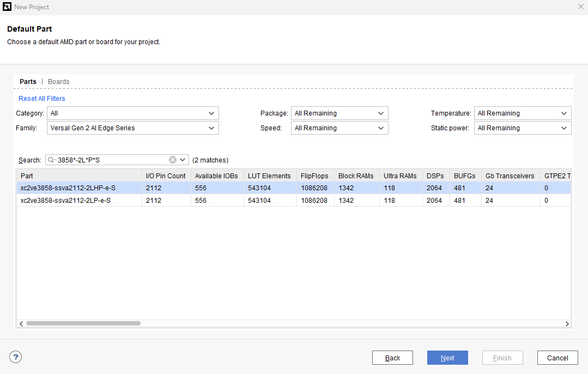Image resolution: width=588 pixels, height=374 pixels.
Task: Show search history dropdown arrow
Action: (183, 160)
